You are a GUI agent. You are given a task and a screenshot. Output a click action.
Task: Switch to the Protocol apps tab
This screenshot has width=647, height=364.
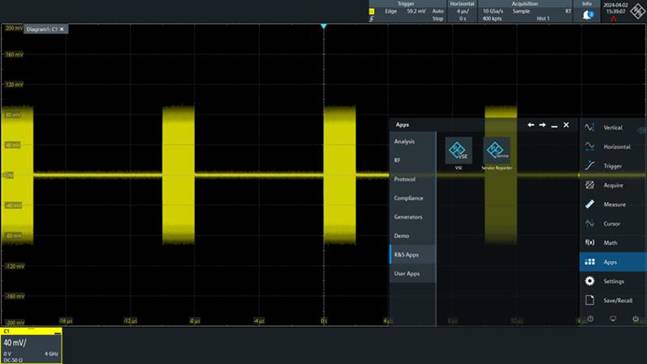point(413,179)
